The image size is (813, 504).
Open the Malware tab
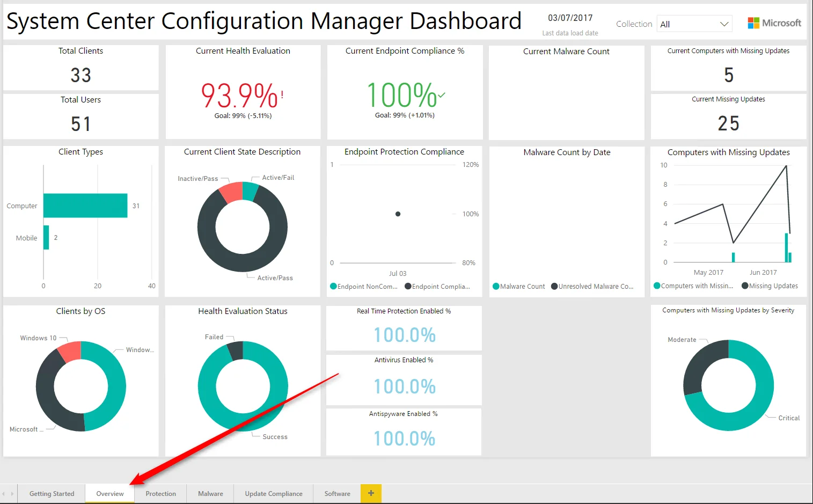pos(210,493)
